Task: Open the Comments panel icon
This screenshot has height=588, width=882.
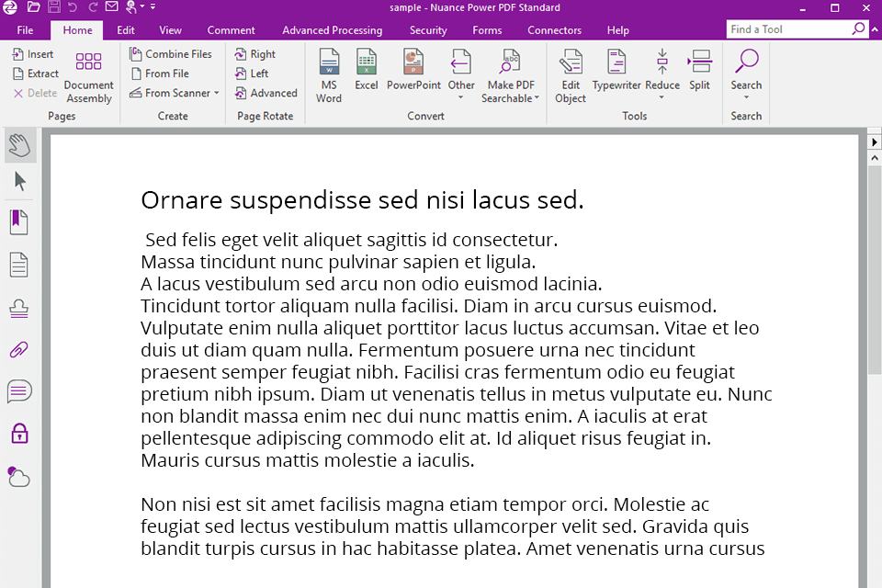Action: pos(19,391)
